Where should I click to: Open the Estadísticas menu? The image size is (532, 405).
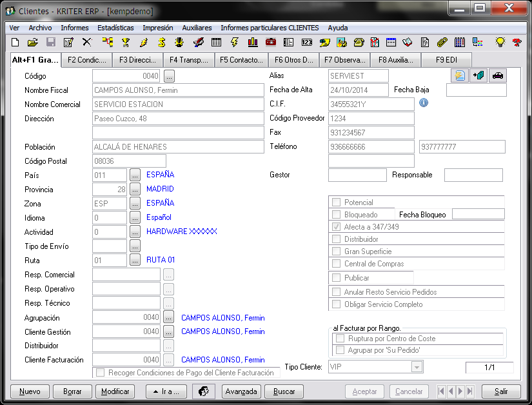(x=115, y=28)
